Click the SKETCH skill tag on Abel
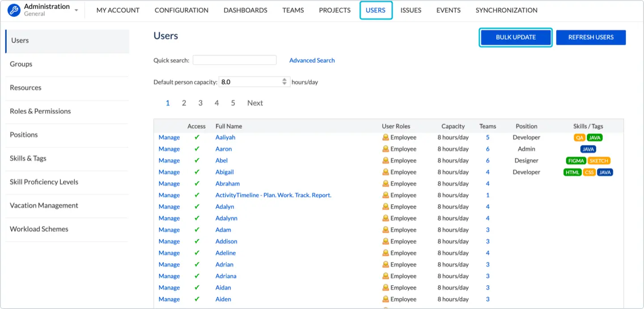 [x=599, y=161]
